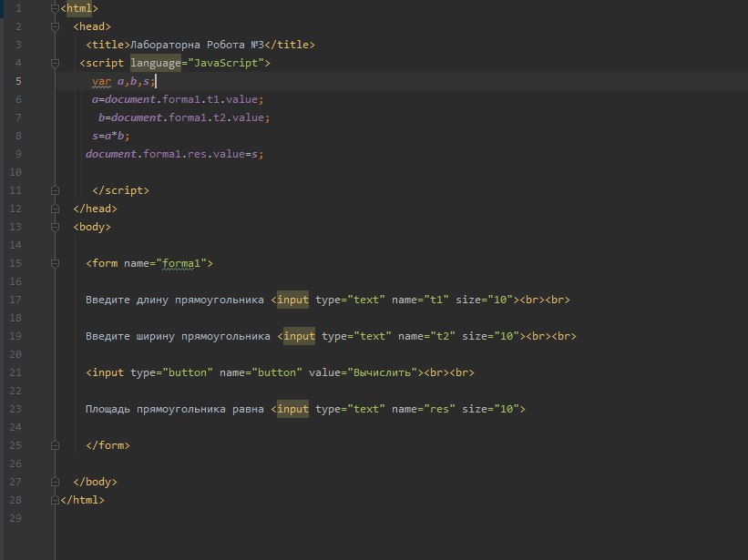Click fold marker beside closing head tag
The image size is (748, 560).
(56, 209)
